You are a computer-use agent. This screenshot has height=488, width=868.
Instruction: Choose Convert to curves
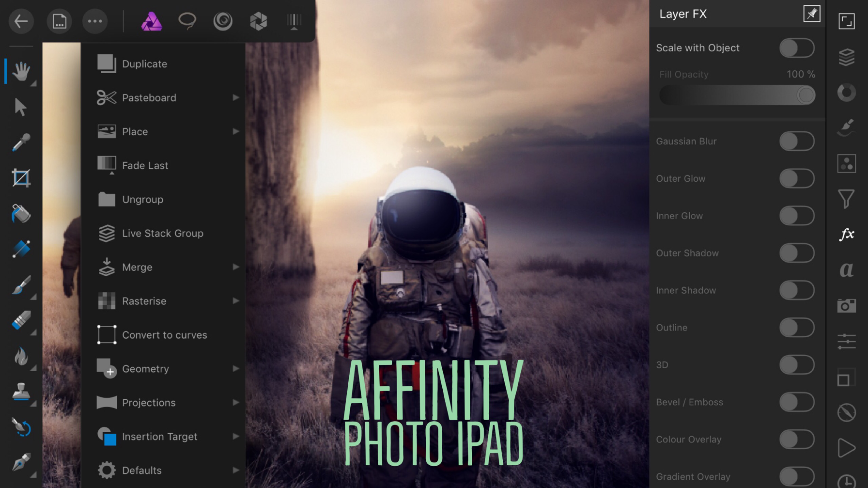163,335
